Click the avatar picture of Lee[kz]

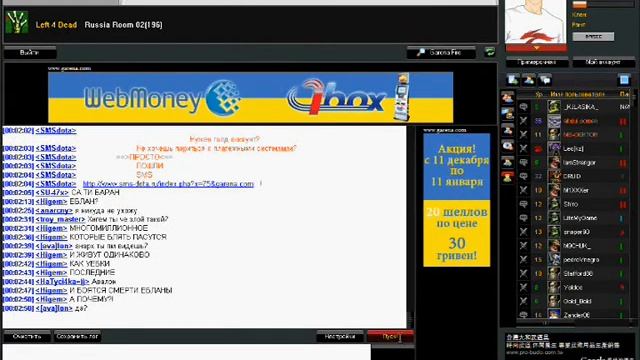click(x=554, y=149)
